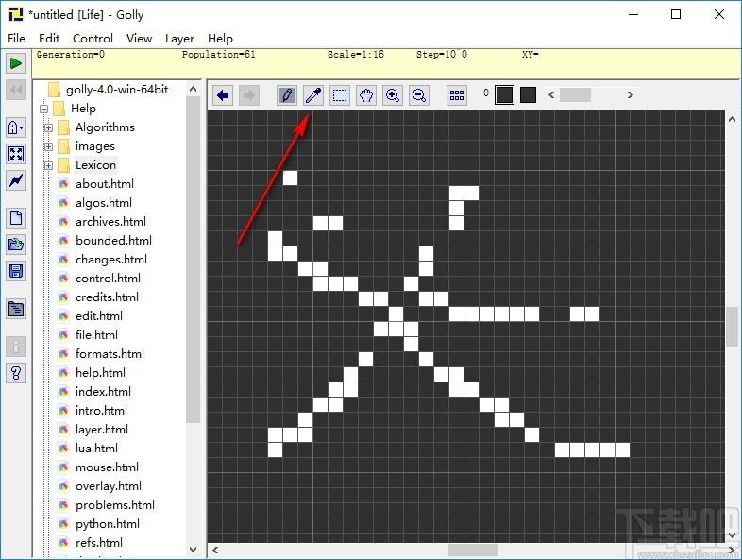Open the Control menu

(93, 39)
